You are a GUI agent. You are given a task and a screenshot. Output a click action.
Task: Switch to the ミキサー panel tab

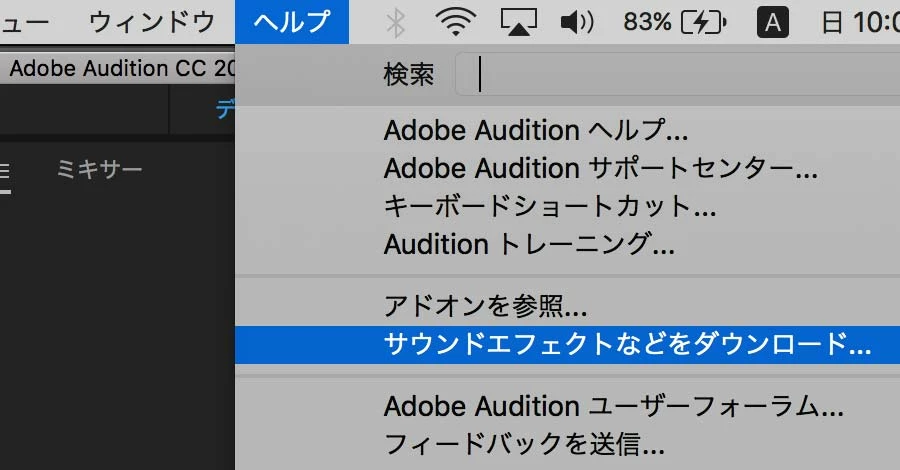99,170
